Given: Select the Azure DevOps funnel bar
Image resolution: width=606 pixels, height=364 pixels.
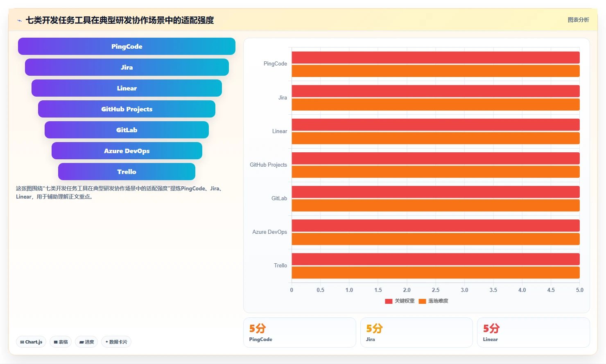Looking at the screenshot, I should pyautogui.click(x=127, y=151).
